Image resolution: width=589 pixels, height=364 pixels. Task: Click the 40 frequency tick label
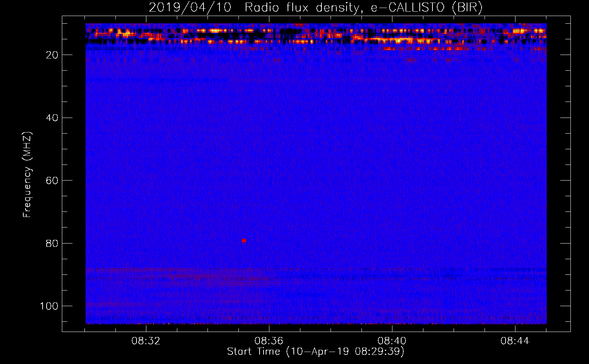pos(52,118)
